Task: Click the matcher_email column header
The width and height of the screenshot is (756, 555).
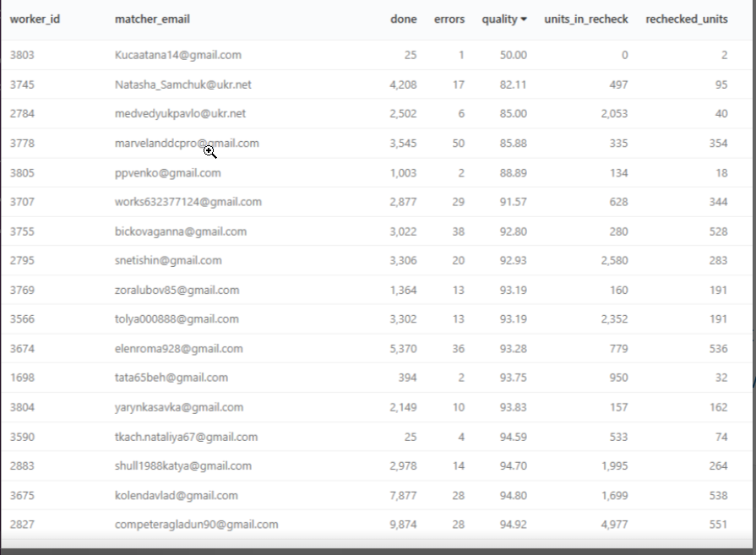Action: [x=152, y=19]
